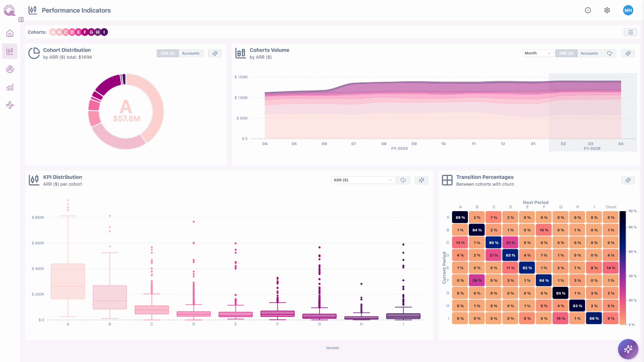Toggle cohort A chip
The height and width of the screenshot is (362, 644).
[53, 32]
